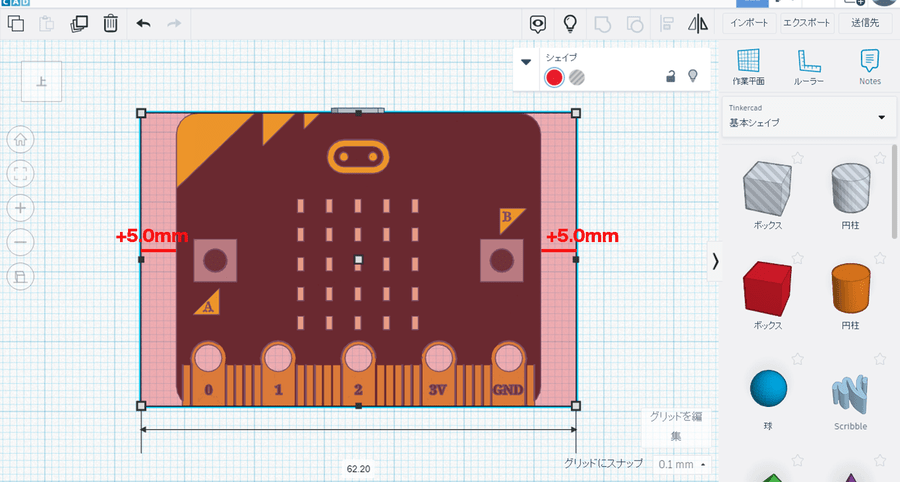Image resolution: width=900 pixels, height=482 pixels.
Task: Click the Mirror/Flip tool icon
Action: click(x=698, y=24)
